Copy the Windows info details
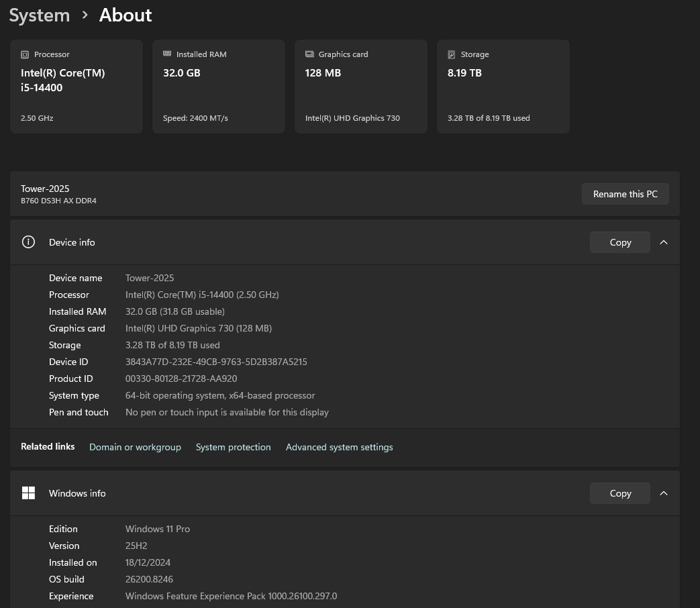This screenshot has width=700, height=608. 620,493
